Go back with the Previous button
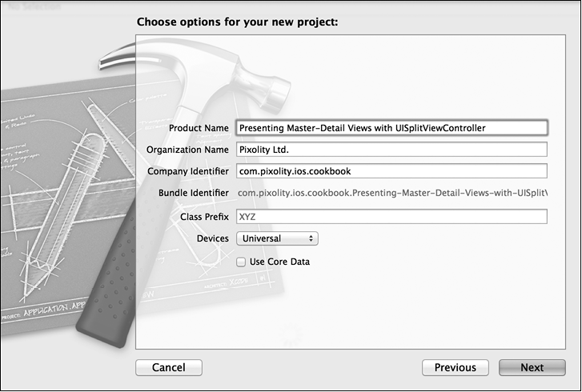The width and height of the screenshot is (582, 392). point(455,368)
